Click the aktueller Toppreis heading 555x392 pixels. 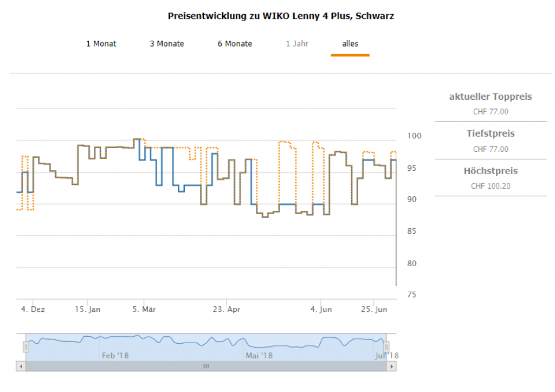[491, 97]
